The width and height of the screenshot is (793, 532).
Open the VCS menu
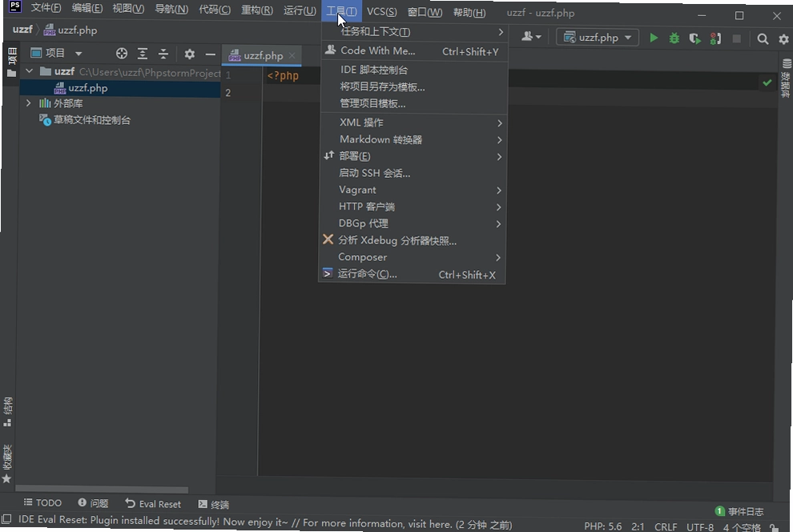pyautogui.click(x=382, y=12)
